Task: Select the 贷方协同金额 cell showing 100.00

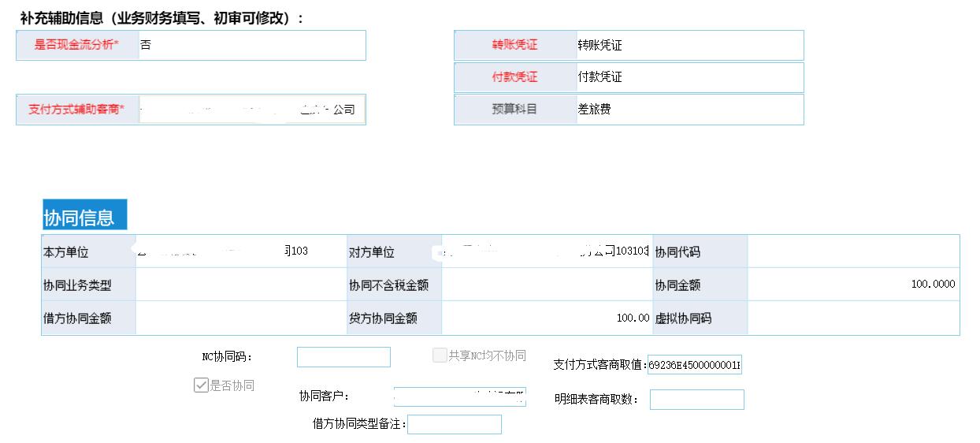Action: (x=546, y=318)
